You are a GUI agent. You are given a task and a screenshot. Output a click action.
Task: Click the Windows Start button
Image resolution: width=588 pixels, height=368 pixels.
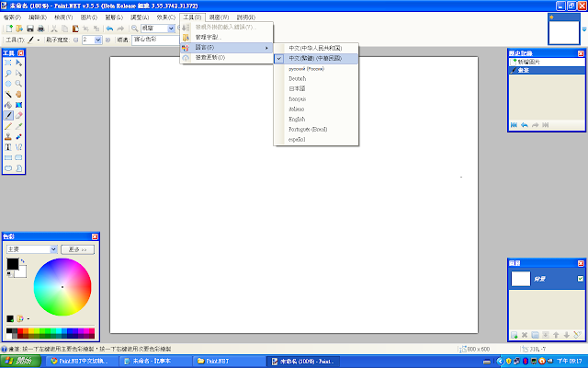click(20, 362)
